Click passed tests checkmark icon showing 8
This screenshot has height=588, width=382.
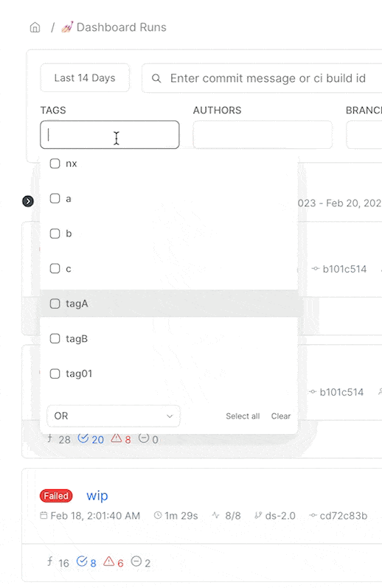82,561
